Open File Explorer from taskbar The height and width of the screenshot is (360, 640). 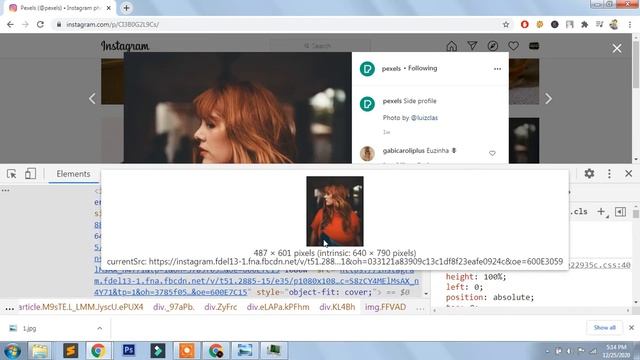point(40,351)
